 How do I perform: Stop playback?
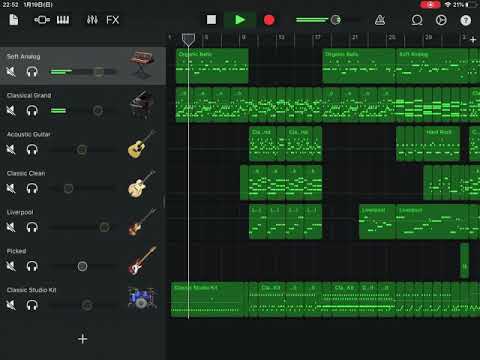[x=211, y=20]
